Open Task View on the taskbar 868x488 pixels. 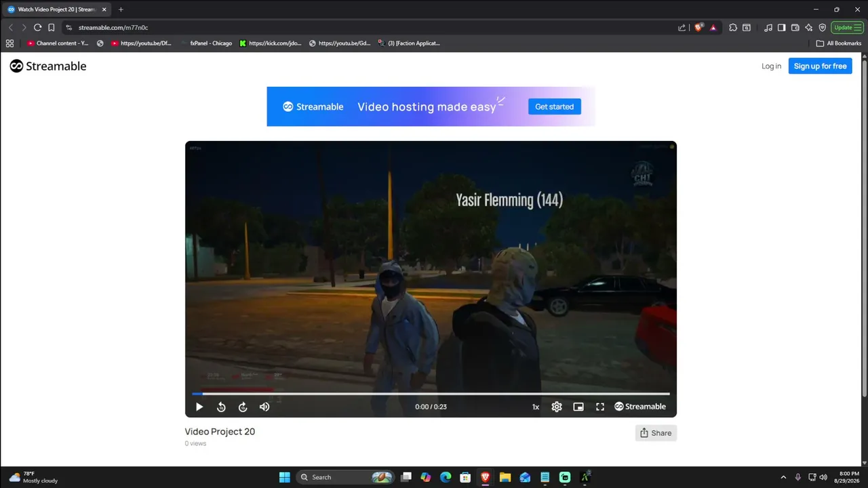click(x=406, y=477)
